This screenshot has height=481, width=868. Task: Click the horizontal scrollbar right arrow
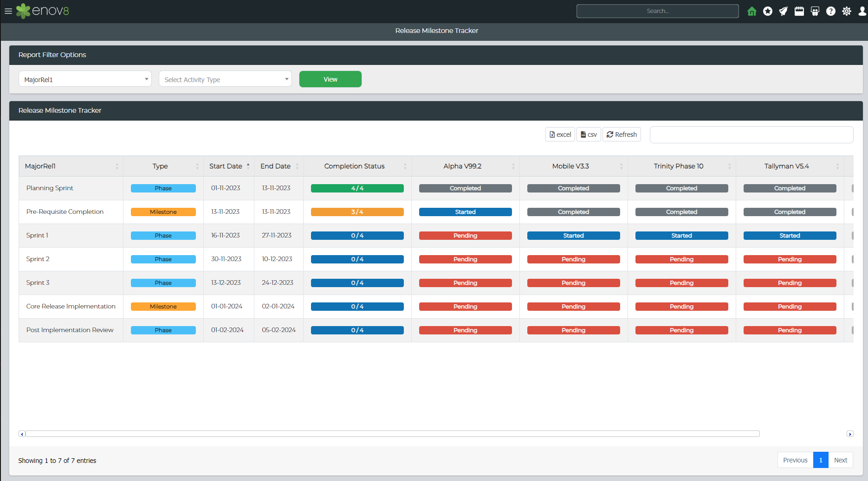pos(850,434)
